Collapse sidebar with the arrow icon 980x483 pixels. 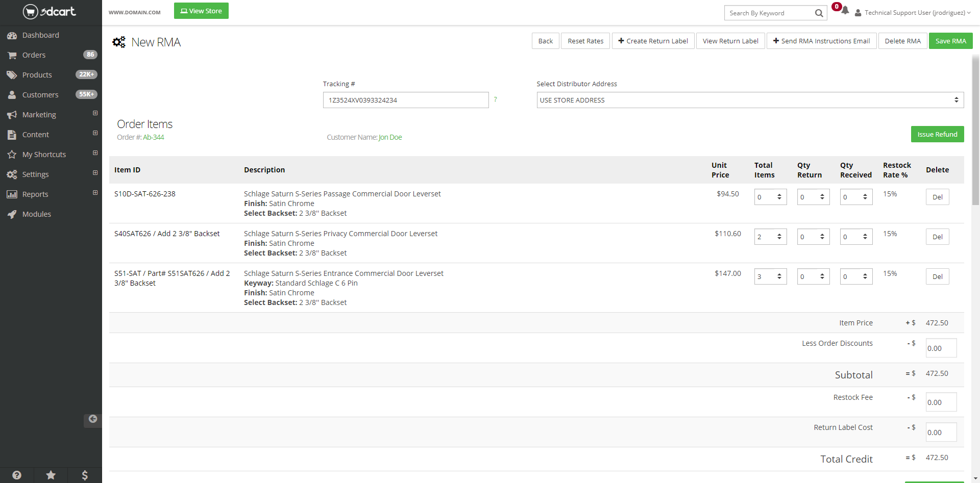[93, 419]
